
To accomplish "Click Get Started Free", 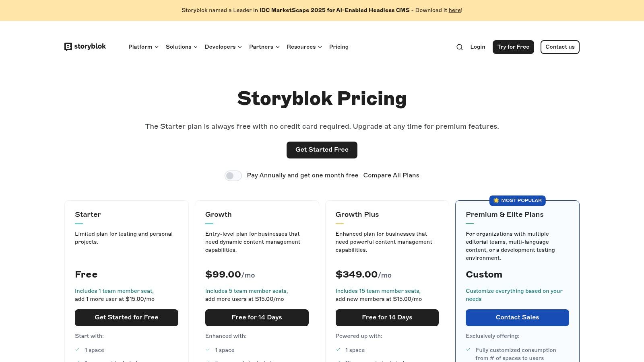I will pyautogui.click(x=322, y=150).
